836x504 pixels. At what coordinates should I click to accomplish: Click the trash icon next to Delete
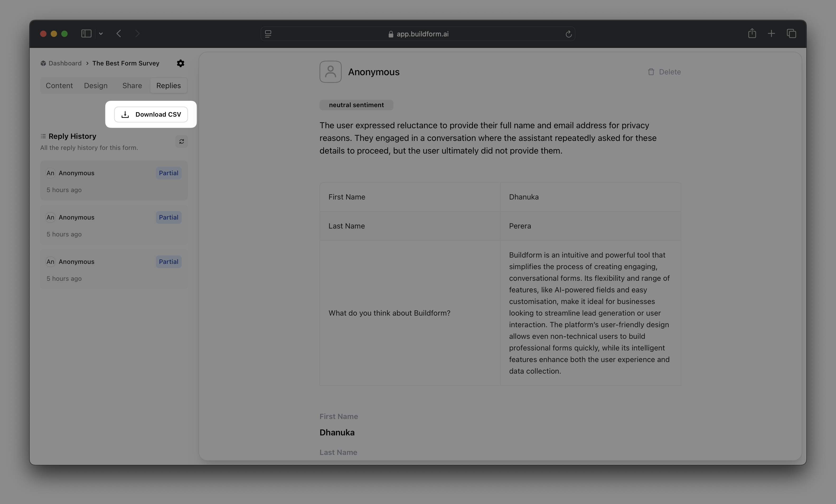point(651,72)
